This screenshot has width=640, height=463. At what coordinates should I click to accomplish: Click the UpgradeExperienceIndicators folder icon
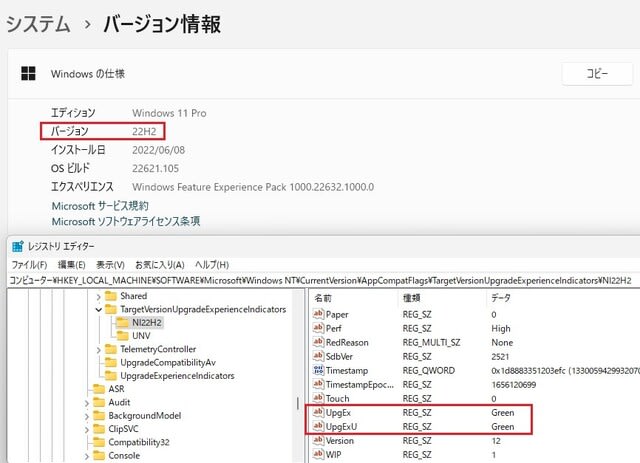tap(111, 376)
